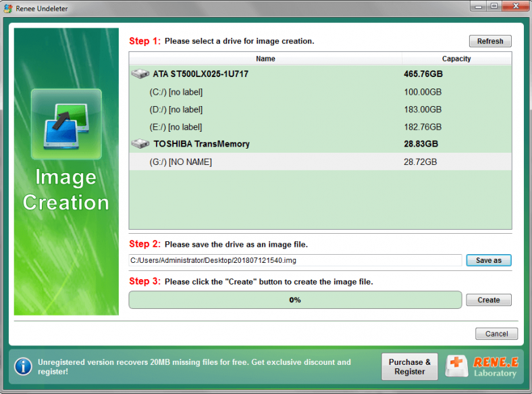Click the Renee Undeleter title bar icon

click(x=7, y=8)
